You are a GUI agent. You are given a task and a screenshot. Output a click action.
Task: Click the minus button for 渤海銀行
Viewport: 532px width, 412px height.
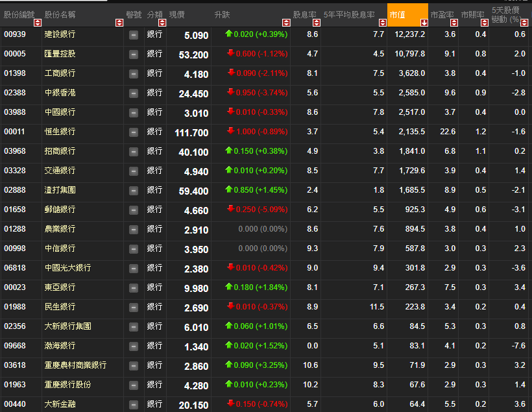134,346
